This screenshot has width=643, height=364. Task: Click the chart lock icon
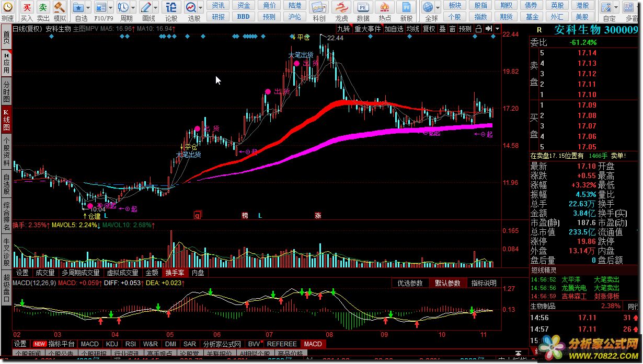(x=478, y=29)
